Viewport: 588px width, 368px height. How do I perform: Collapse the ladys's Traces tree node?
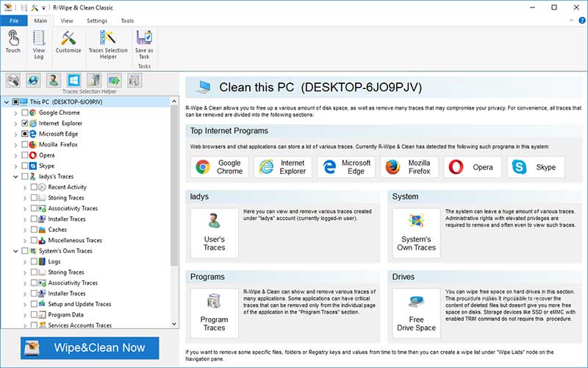pyautogui.click(x=15, y=177)
